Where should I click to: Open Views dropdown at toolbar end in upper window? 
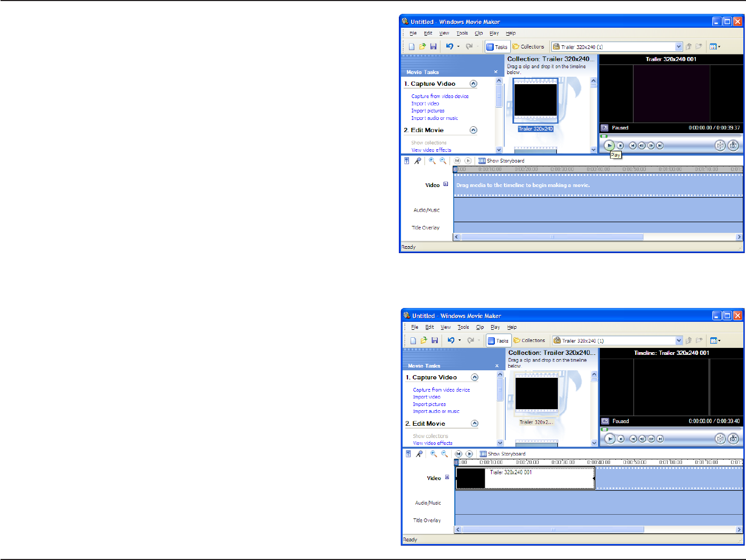715,47
